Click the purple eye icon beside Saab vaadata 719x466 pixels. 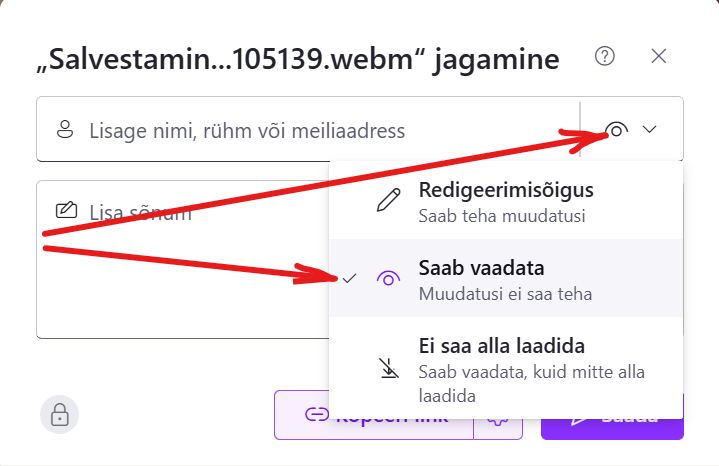point(387,279)
